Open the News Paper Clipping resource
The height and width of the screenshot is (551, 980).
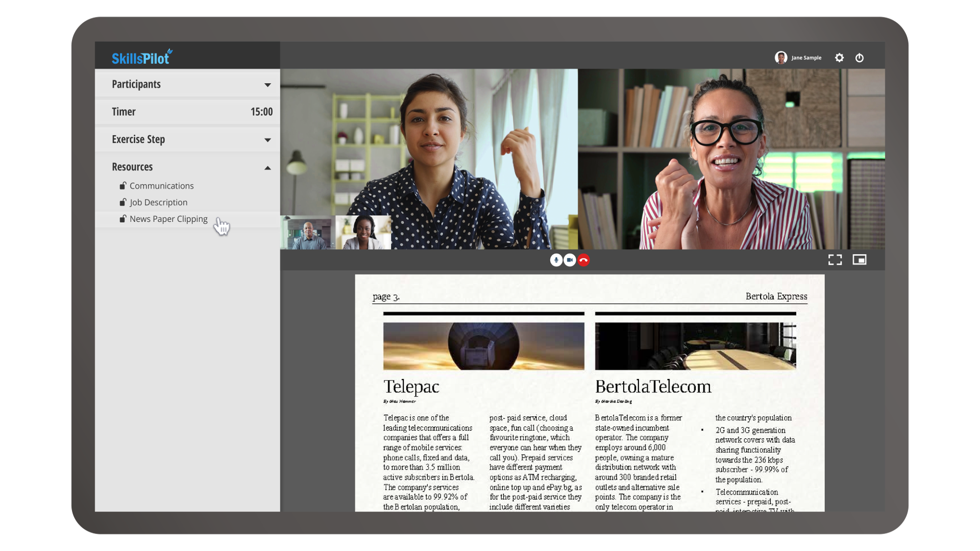168,219
